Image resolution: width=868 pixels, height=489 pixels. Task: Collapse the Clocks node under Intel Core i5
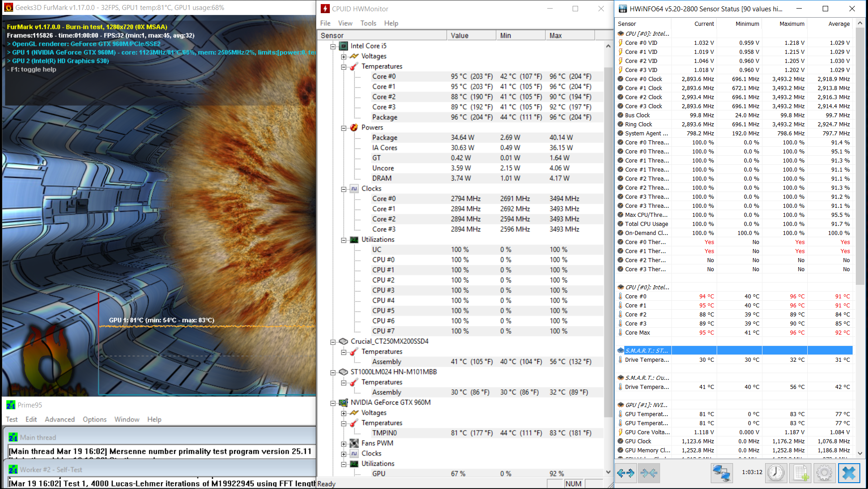pos(344,189)
